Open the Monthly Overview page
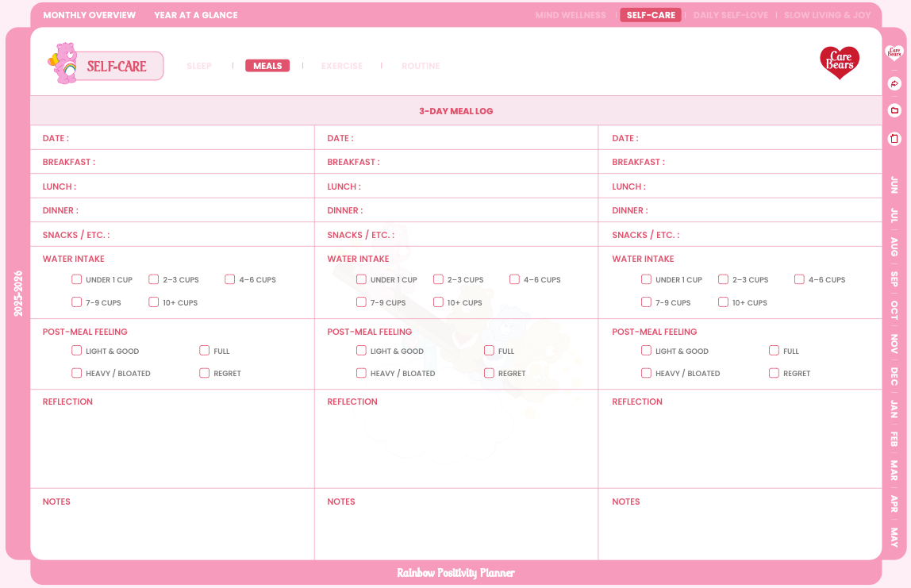The width and height of the screenshot is (911, 588). [x=90, y=15]
